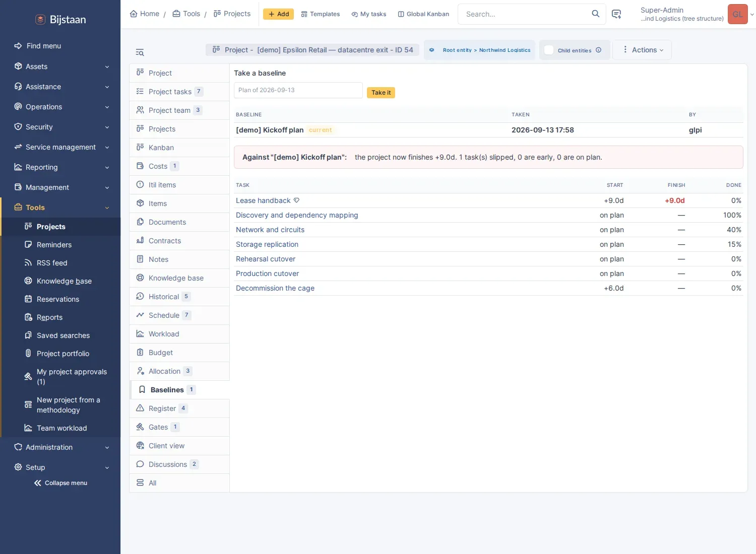This screenshot has width=756, height=554.
Task: Open the Gates tab
Action: (x=179, y=427)
